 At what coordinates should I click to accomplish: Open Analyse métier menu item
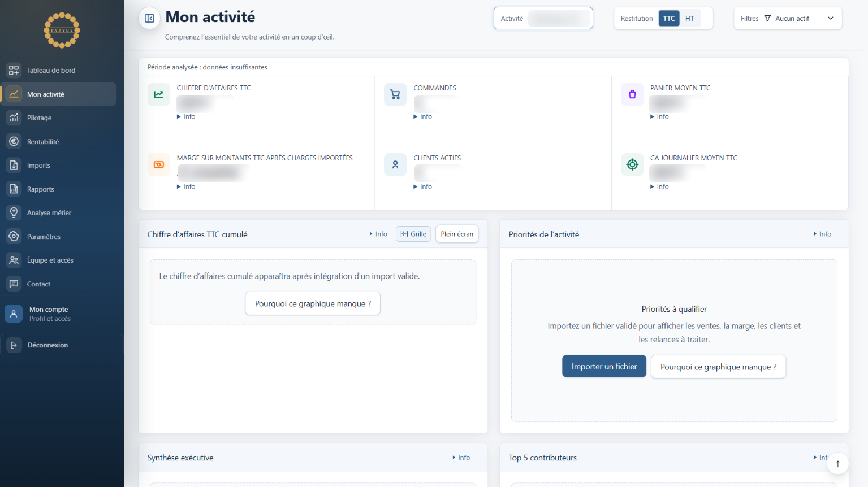59,212
